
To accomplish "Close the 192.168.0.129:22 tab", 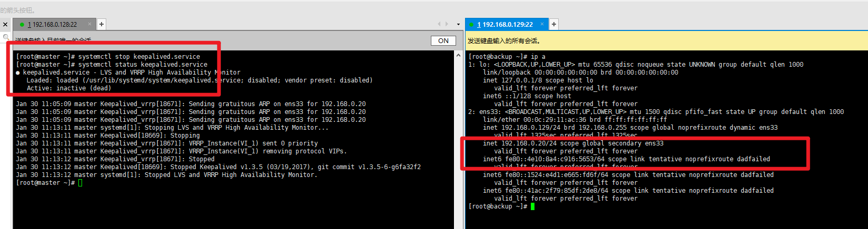I will [x=543, y=24].
